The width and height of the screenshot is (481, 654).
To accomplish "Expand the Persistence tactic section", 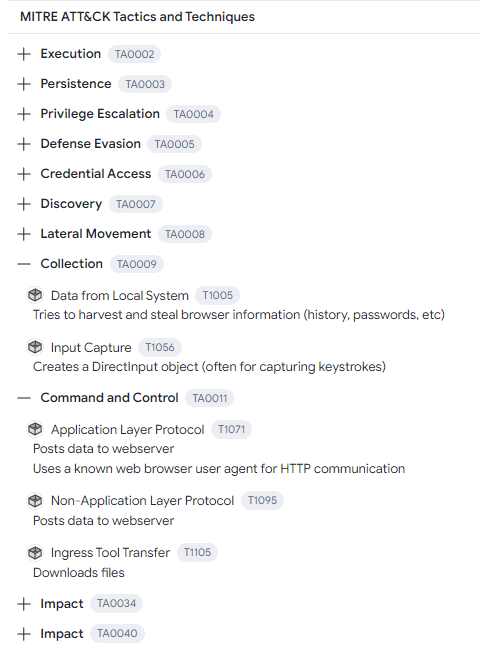I will click(24, 84).
